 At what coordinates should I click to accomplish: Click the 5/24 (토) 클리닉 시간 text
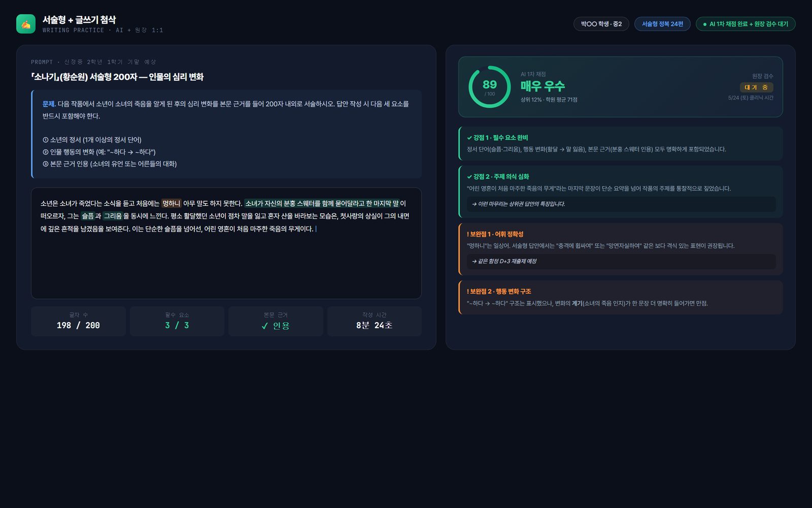(x=751, y=98)
